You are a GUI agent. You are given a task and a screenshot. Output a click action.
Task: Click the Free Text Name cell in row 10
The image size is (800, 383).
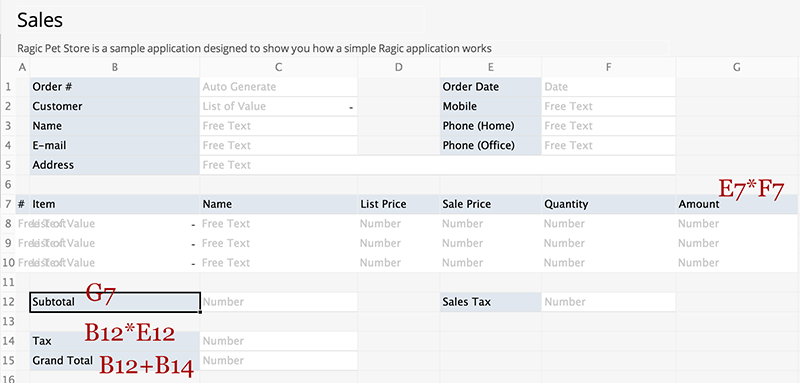279,263
